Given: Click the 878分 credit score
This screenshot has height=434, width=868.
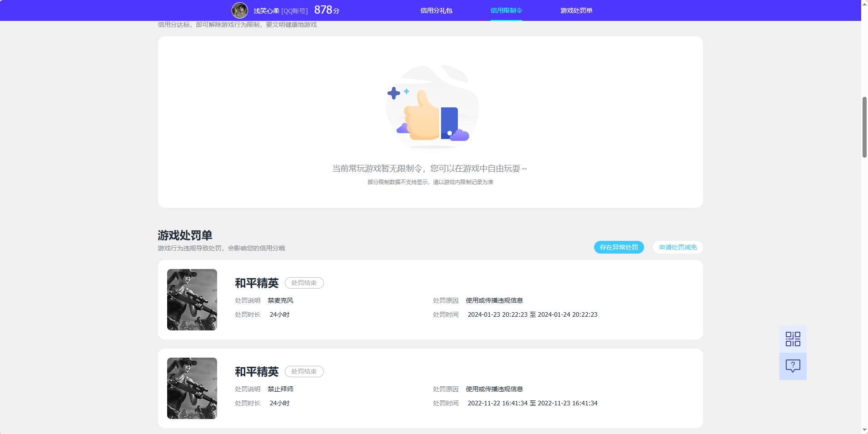Looking at the screenshot, I should point(327,10).
